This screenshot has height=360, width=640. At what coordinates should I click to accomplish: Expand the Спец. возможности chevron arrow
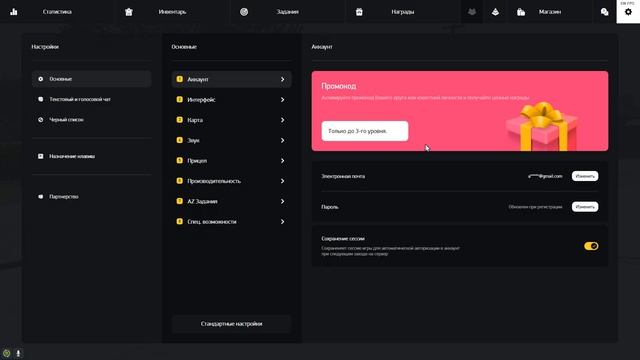282,222
